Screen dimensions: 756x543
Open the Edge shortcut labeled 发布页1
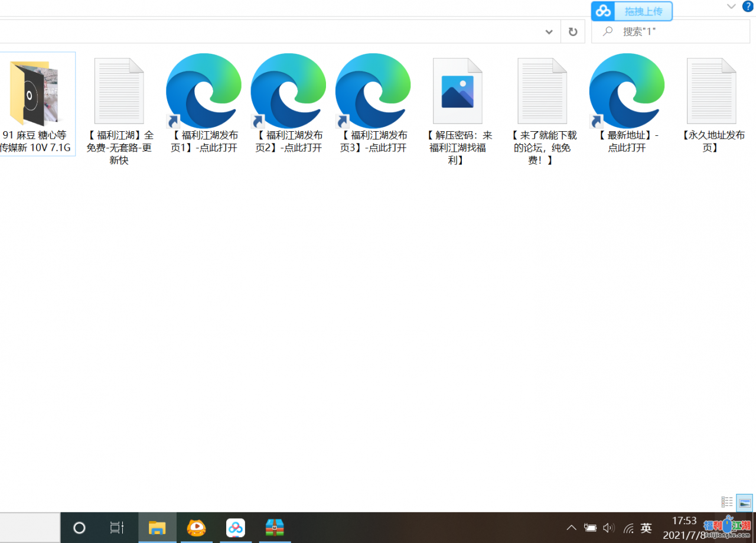pyautogui.click(x=204, y=92)
